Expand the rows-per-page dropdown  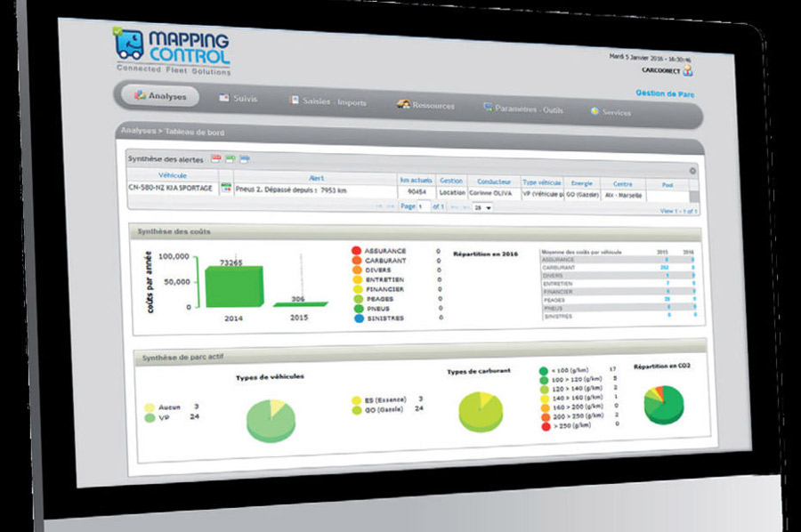tap(484, 207)
